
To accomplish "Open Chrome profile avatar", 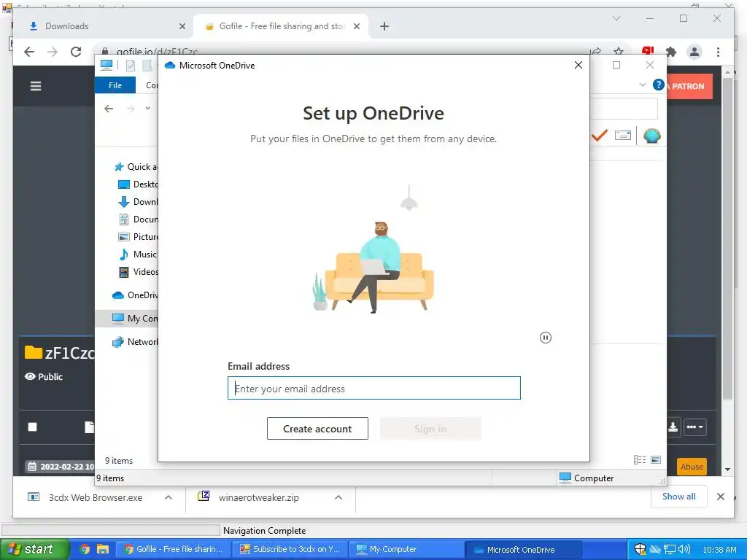I will [x=694, y=52].
